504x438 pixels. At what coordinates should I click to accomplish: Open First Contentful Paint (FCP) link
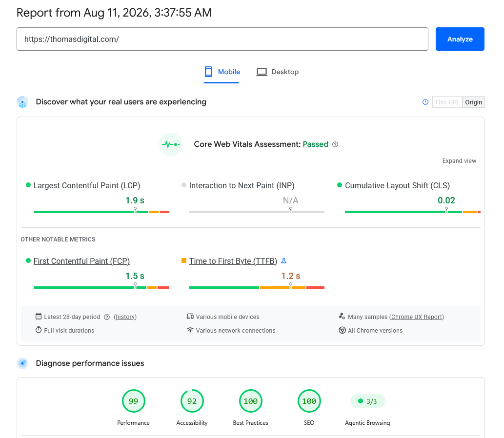(81, 261)
